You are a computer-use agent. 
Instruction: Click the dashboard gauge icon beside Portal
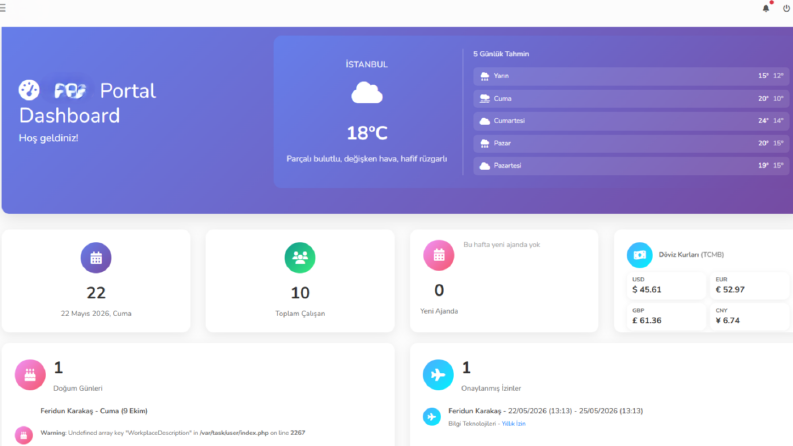29,90
